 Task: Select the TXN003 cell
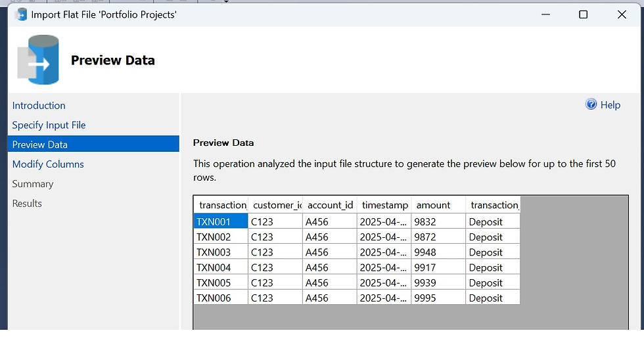coord(221,252)
